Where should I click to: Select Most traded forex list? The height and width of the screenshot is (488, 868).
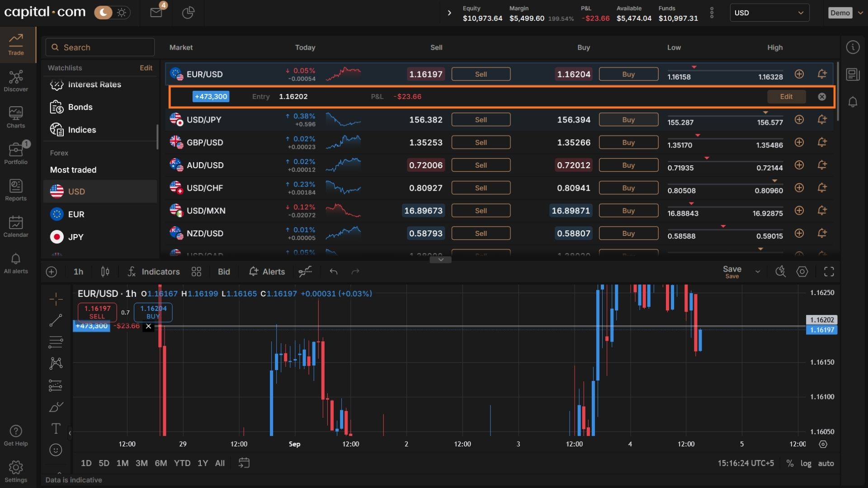coord(73,170)
